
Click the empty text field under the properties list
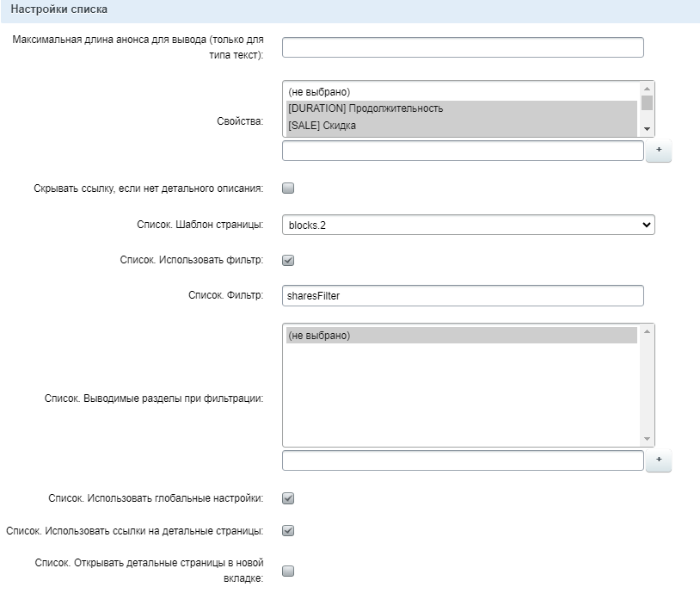pos(463,151)
